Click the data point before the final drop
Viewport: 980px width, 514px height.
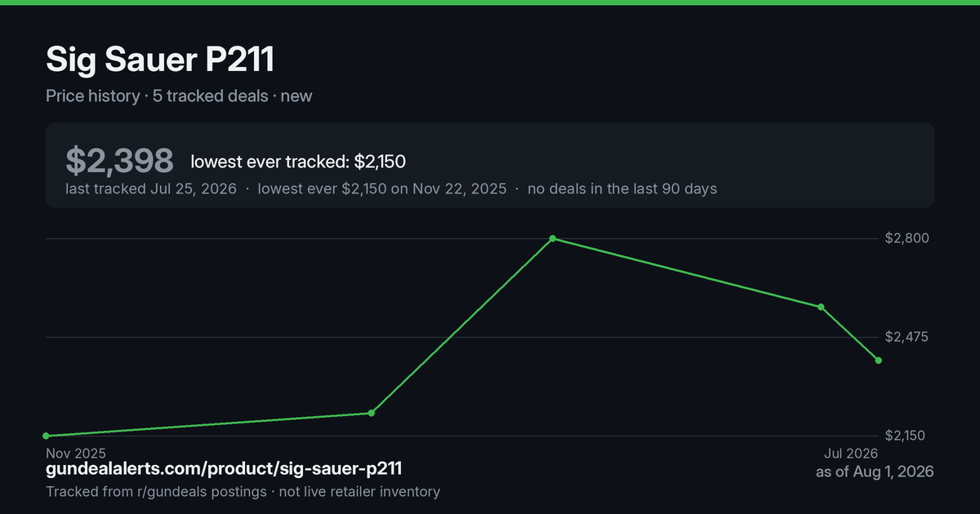tap(821, 307)
